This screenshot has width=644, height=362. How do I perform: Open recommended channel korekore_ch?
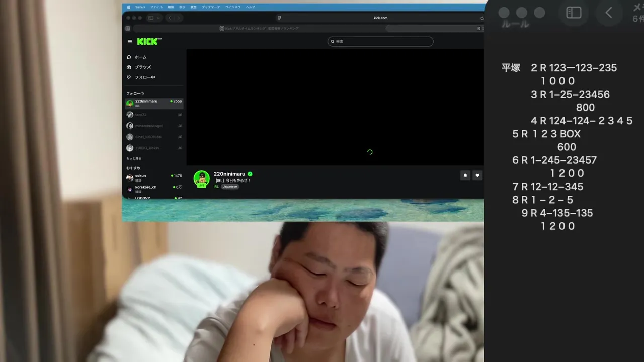click(154, 189)
